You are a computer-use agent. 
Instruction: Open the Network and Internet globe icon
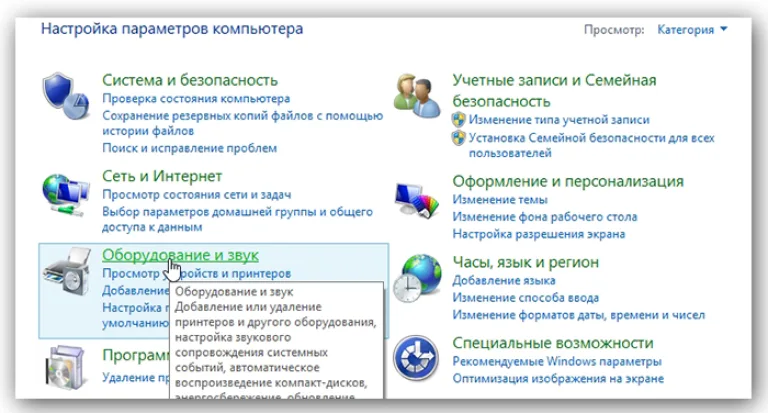66,195
